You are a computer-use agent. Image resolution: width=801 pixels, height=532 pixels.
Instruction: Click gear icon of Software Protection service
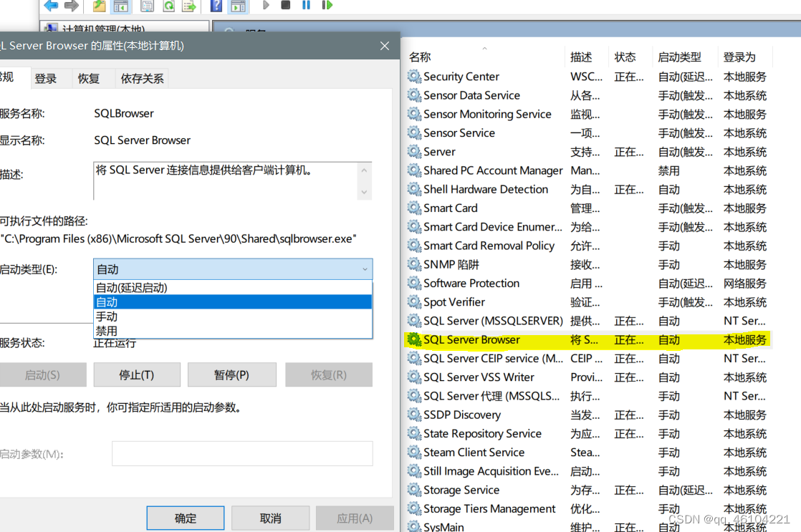(414, 284)
